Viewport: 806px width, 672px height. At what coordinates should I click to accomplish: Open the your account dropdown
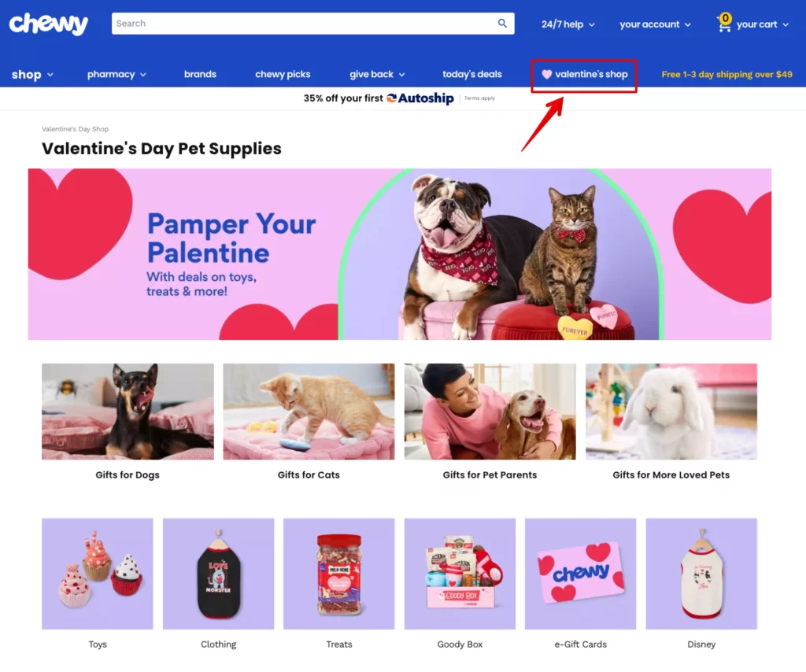tap(655, 24)
